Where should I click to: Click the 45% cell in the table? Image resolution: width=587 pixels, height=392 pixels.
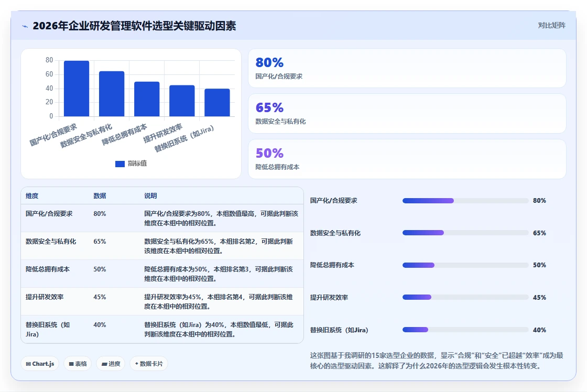point(100,297)
